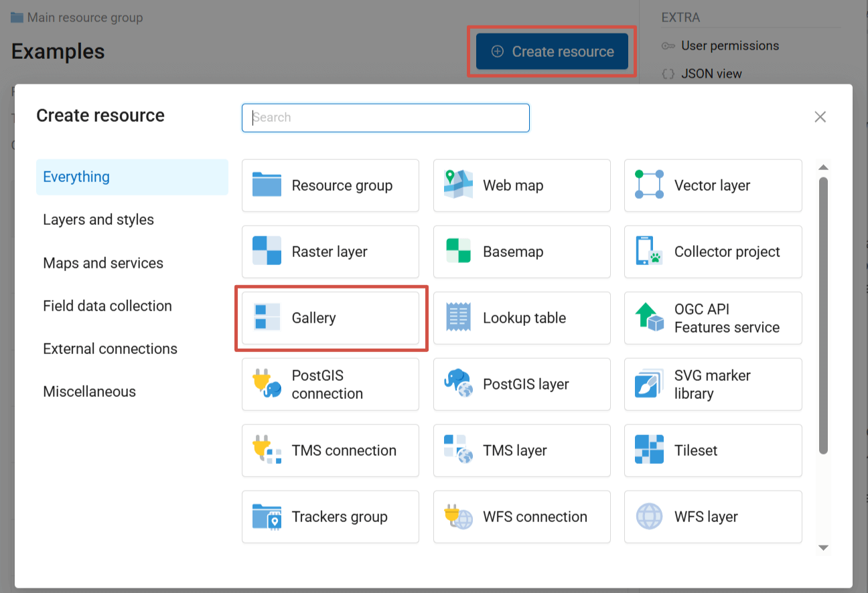Filter by External connections

[x=110, y=349]
